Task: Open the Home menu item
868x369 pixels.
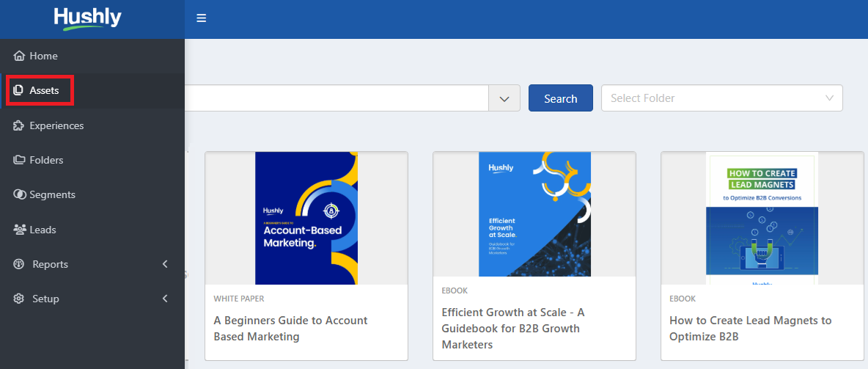Action: coord(92,56)
